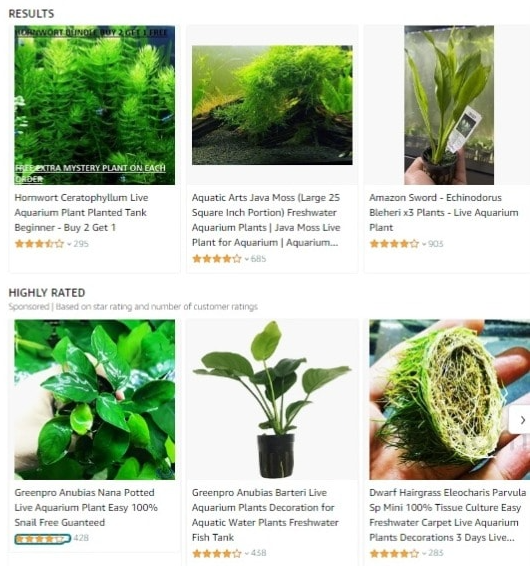Click the Hornwort Ceratophyllum Live Aquarium Plant title
The width and height of the screenshot is (530, 566).
[82, 213]
